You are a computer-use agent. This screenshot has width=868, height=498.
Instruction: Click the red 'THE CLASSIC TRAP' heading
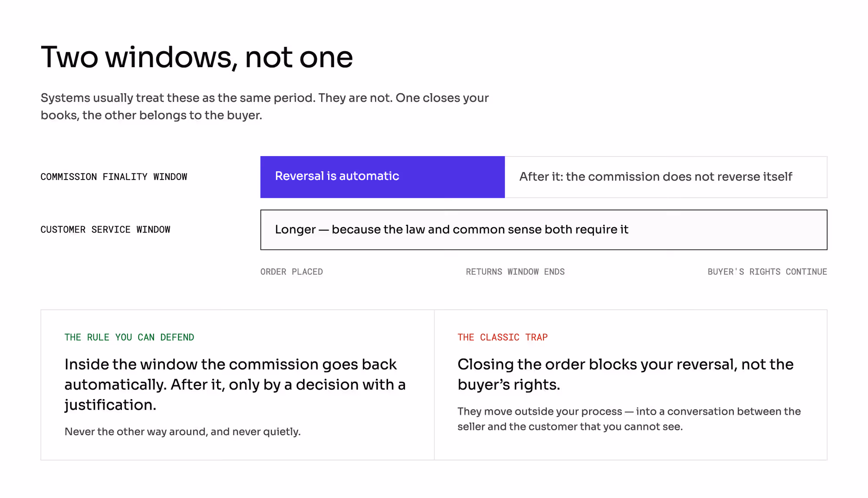(503, 337)
